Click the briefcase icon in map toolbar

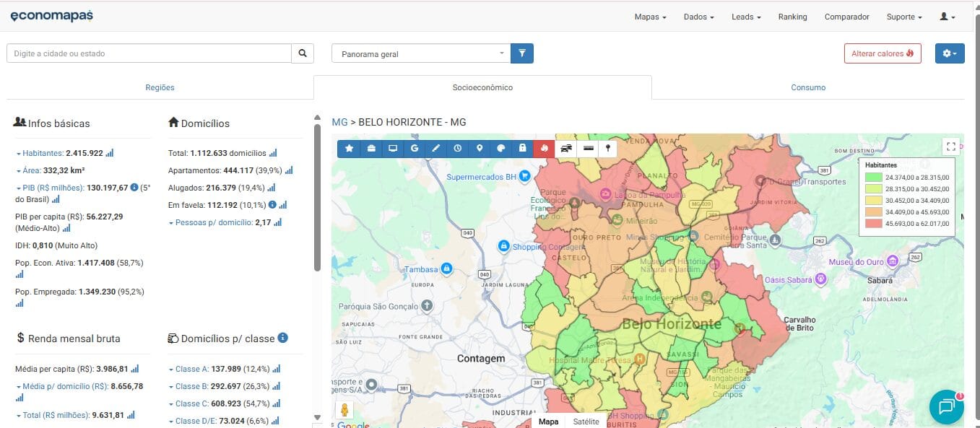pos(371,148)
